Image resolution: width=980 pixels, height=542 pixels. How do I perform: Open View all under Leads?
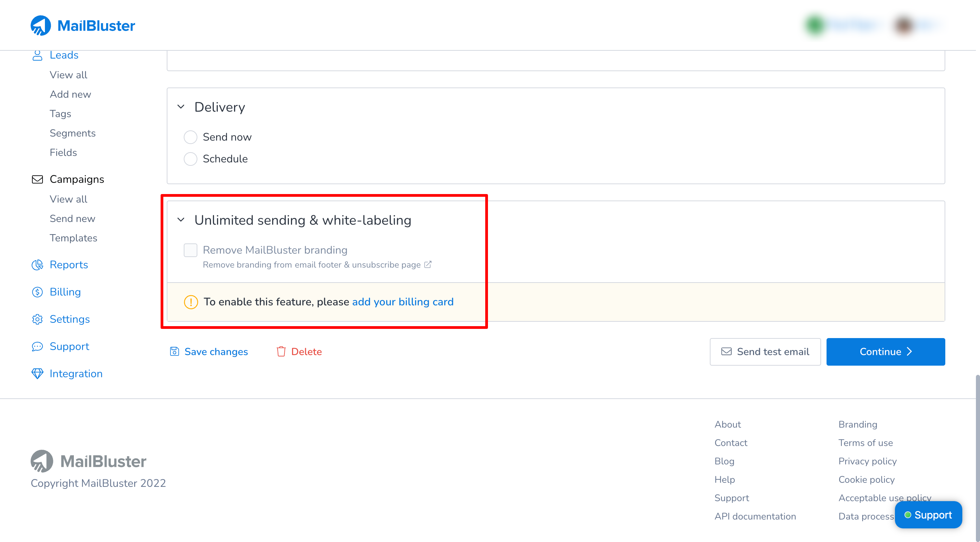coord(68,75)
